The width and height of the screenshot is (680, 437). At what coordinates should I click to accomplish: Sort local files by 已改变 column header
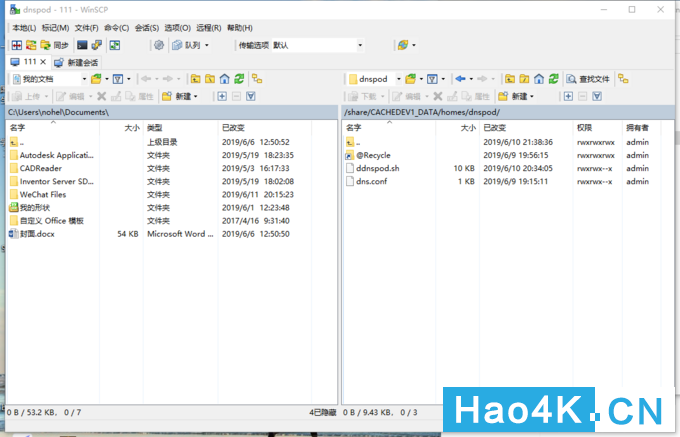coord(265,127)
